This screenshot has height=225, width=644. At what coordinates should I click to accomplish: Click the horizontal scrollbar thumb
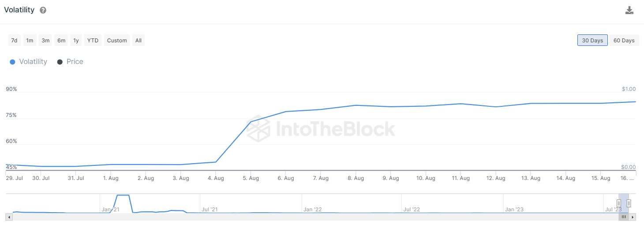click(624, 217)
